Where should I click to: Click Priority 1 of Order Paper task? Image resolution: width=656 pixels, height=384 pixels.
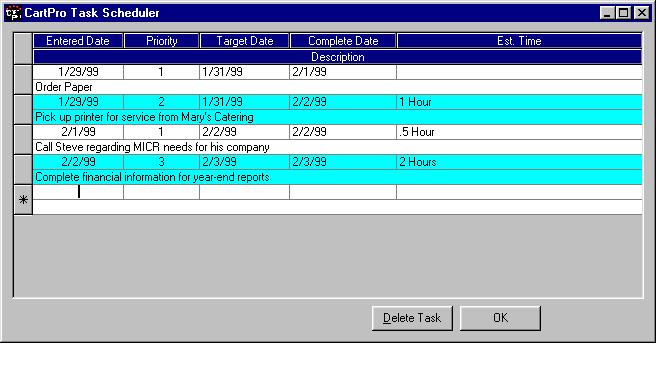(161, 72)
